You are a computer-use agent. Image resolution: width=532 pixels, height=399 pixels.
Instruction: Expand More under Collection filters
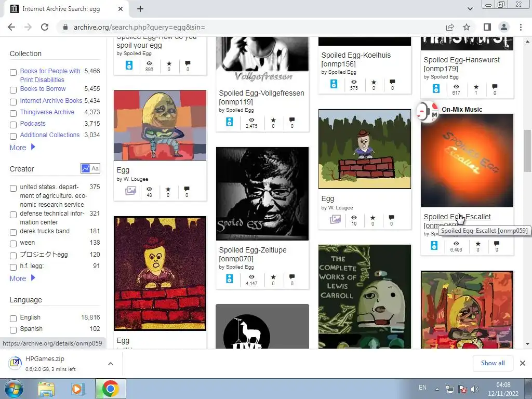coord(22,148)
